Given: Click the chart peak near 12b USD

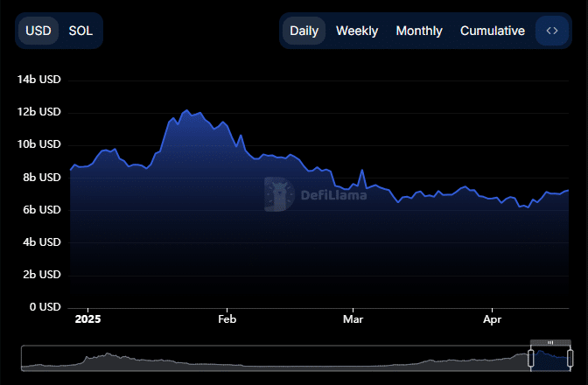Looking at the screenshot, I should click(186, 111).
